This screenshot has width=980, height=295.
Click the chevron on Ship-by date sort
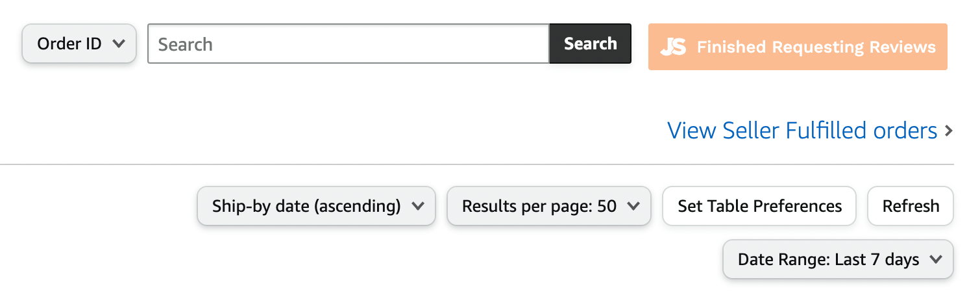click(x=418, y=206)
